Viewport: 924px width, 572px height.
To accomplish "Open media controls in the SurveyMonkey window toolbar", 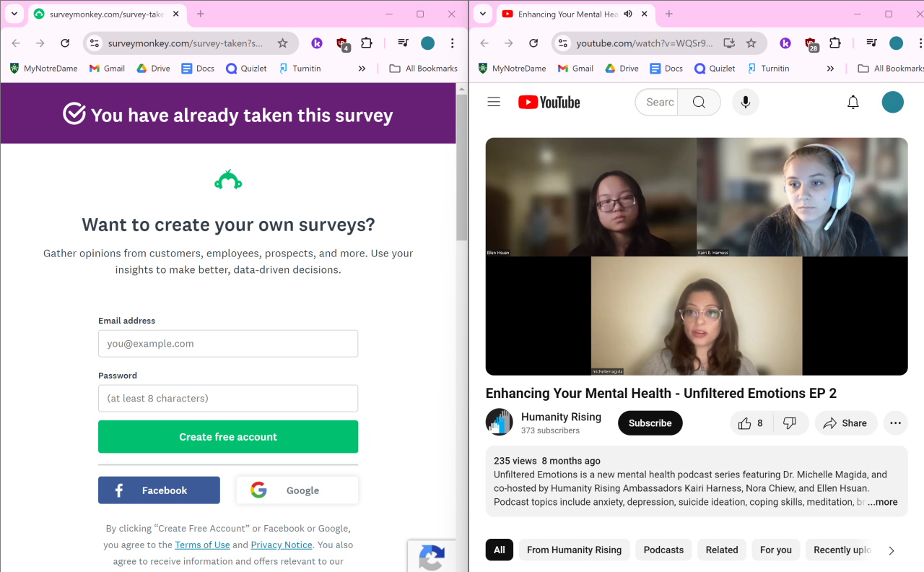I will click(x=404, y=43).
